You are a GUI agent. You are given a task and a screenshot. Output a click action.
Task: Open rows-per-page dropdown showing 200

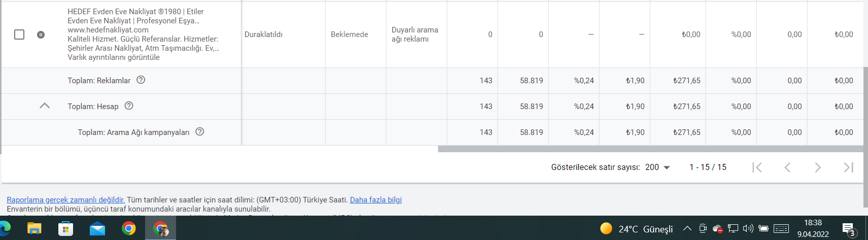point(657,167)
